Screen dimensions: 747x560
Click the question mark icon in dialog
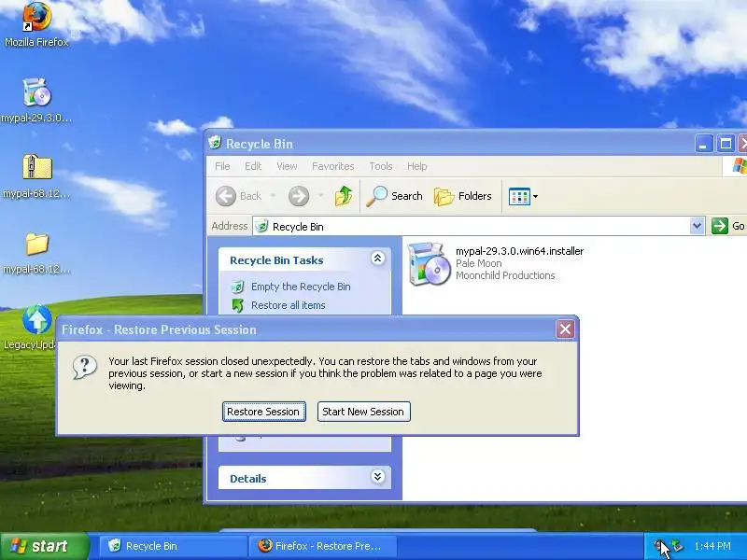click(x=85, y=367)
